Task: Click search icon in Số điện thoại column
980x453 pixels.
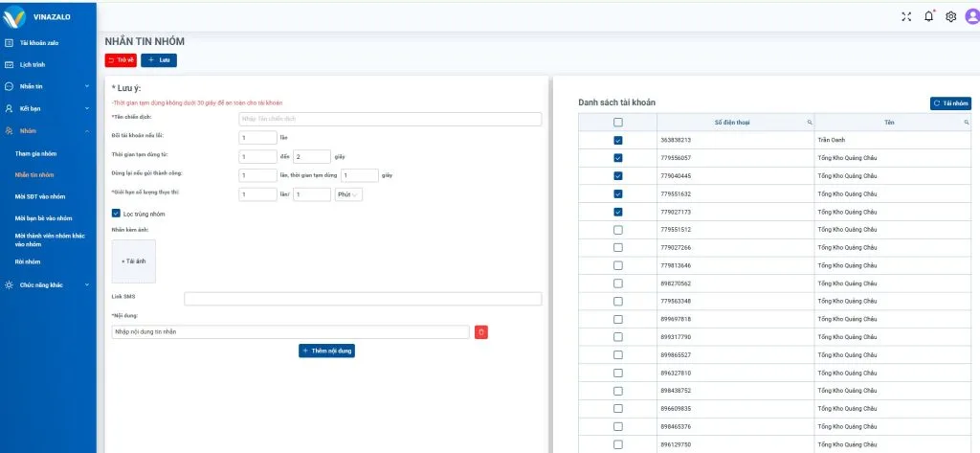Action: tap(809, 123)
